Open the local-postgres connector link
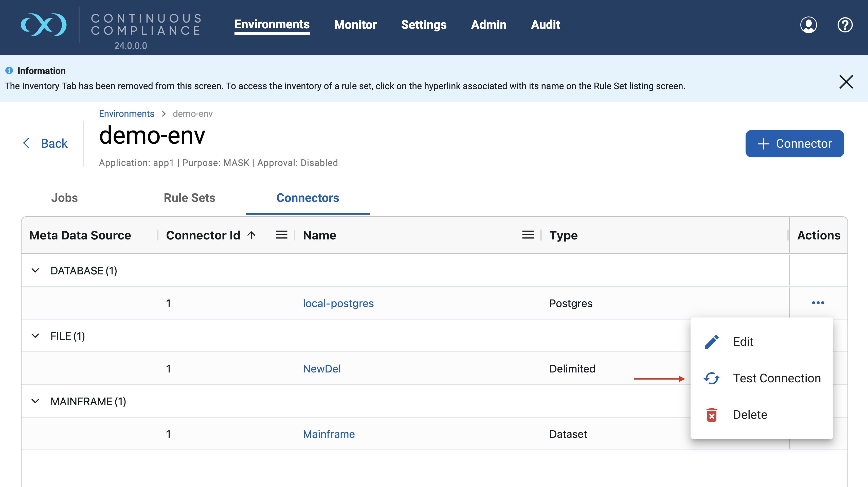The image size is (868, 487). pos(338,303)
